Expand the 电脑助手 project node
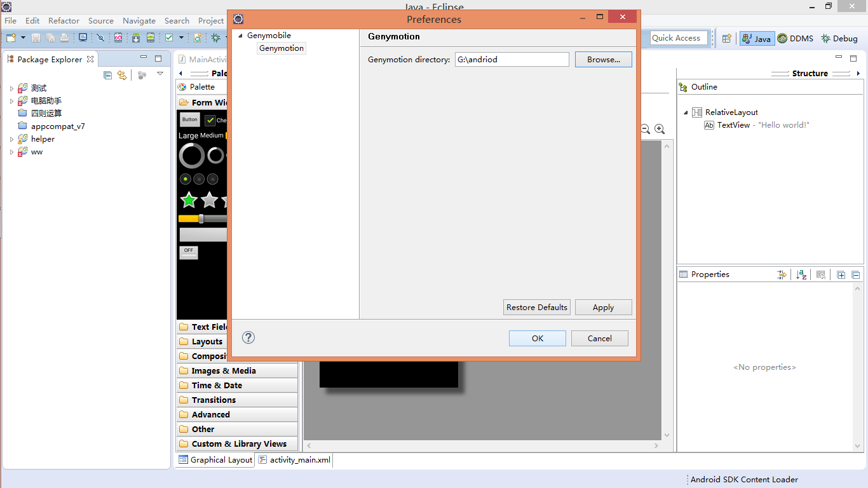The image size is (868, 488). click(x=11, y=101)
